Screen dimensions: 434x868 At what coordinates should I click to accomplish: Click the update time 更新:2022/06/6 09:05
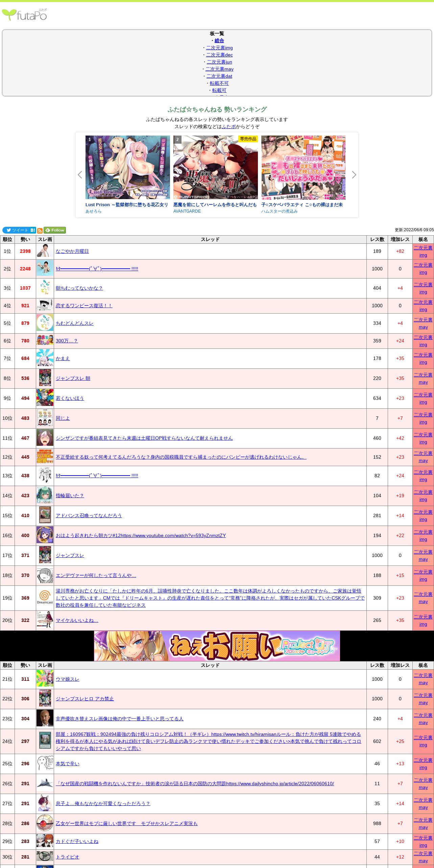(x=414, y=230)
